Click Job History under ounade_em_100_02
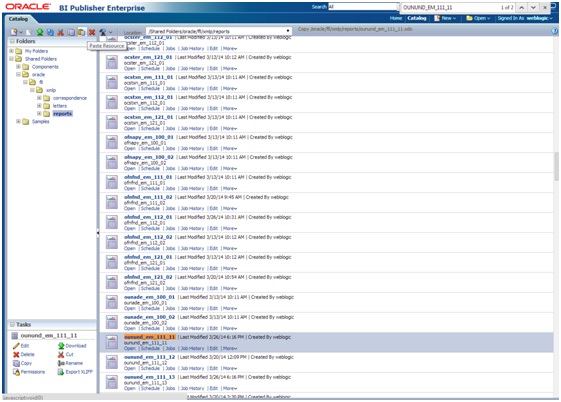The image size is (561, 402). tap(192, 328)
